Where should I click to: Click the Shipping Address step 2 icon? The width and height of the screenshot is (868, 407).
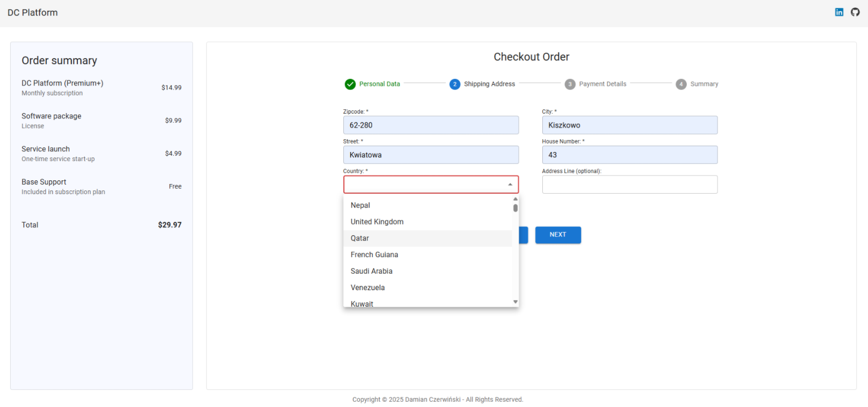[455, 84]
